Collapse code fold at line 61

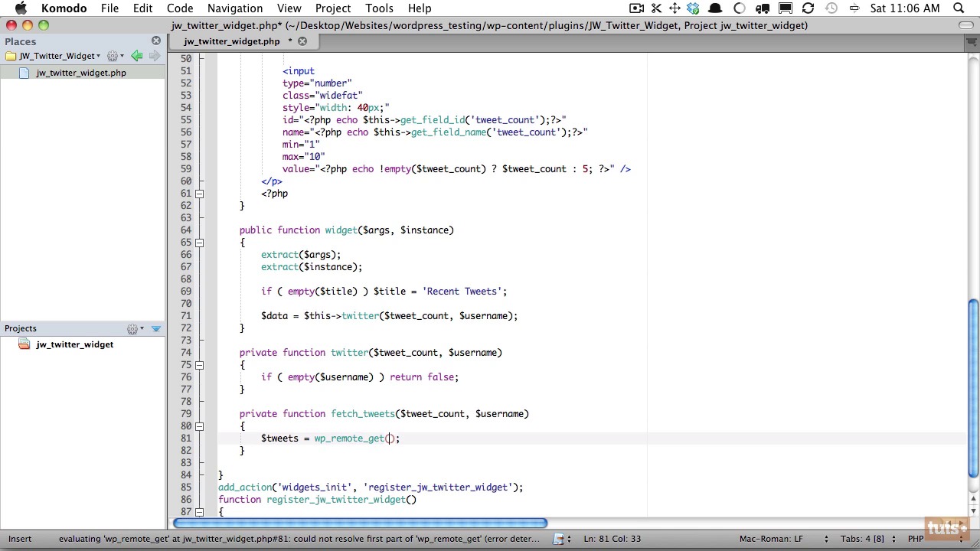tap(199, 194)
